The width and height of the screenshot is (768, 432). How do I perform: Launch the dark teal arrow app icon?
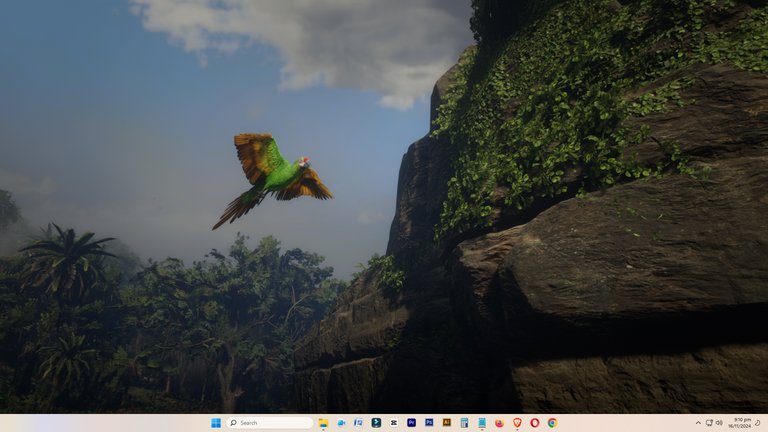click(x=376, y=423)
